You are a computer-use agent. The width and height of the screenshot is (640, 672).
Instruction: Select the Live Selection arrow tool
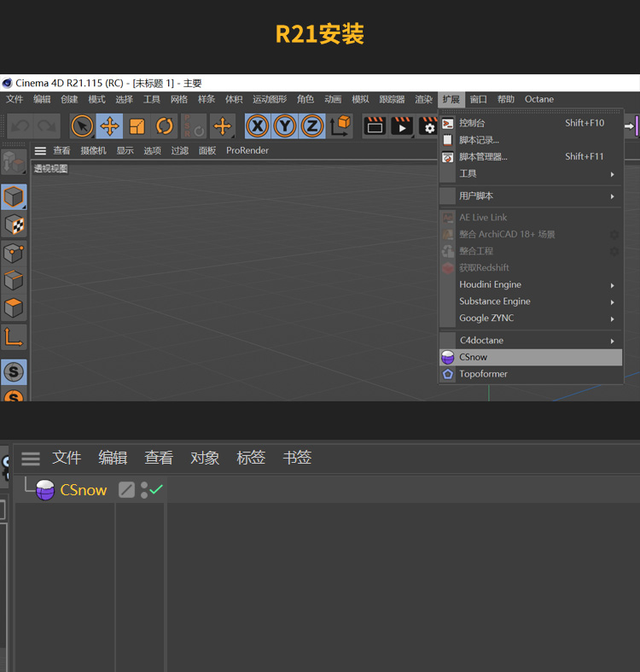(82, 126)
